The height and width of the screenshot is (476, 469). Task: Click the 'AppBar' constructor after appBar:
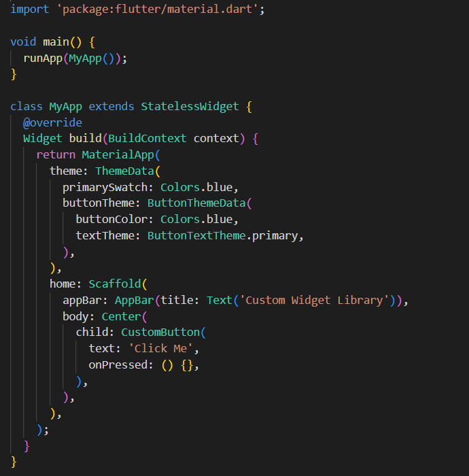tap(135, 301)
